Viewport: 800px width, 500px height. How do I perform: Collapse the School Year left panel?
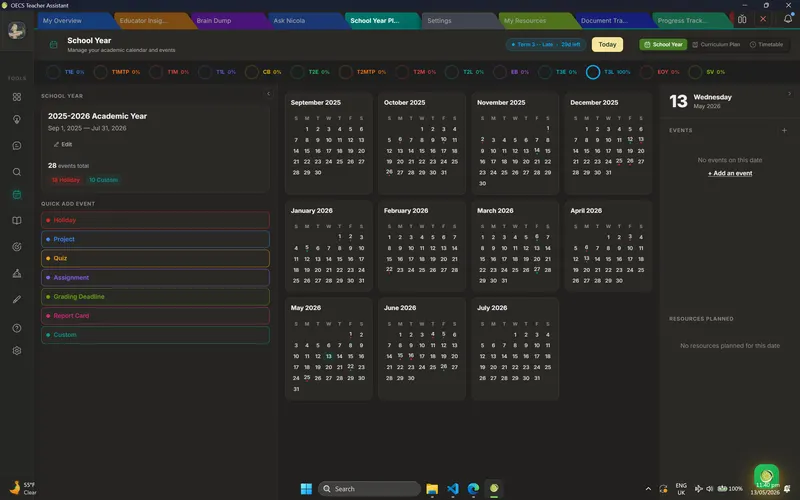(268, 94)
